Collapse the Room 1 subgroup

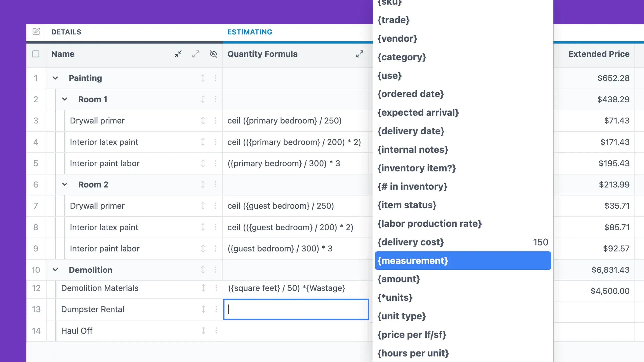point(65,99)
